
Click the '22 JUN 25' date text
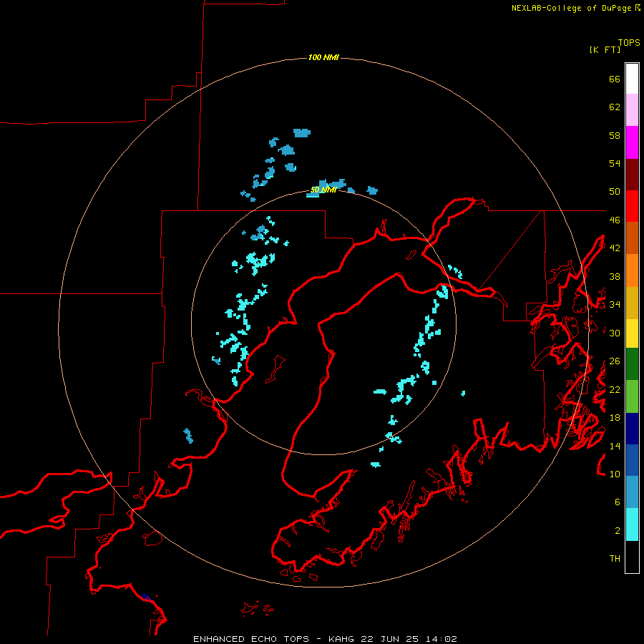click(390, 639)
